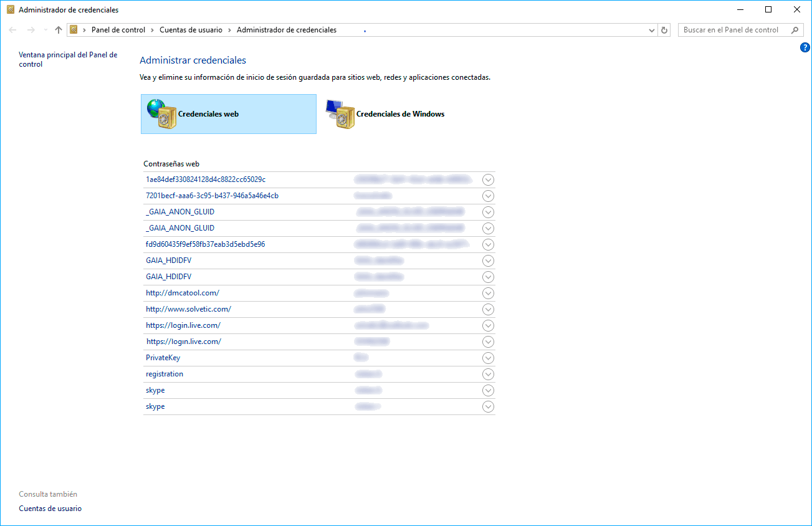Expand the http://dmcatool.com/ credential chevron
This screenshot has height=526, width=812.
[489, 293]
